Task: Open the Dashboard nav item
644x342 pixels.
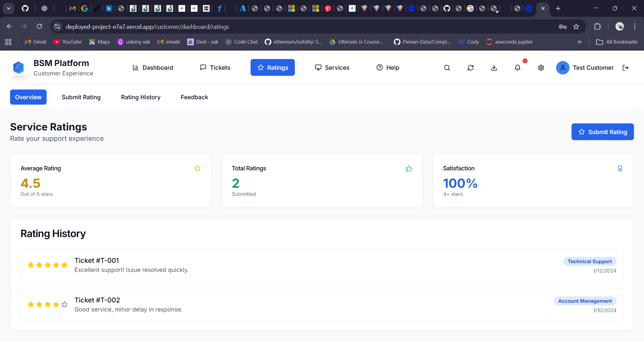Action: (x=153, y=67)
